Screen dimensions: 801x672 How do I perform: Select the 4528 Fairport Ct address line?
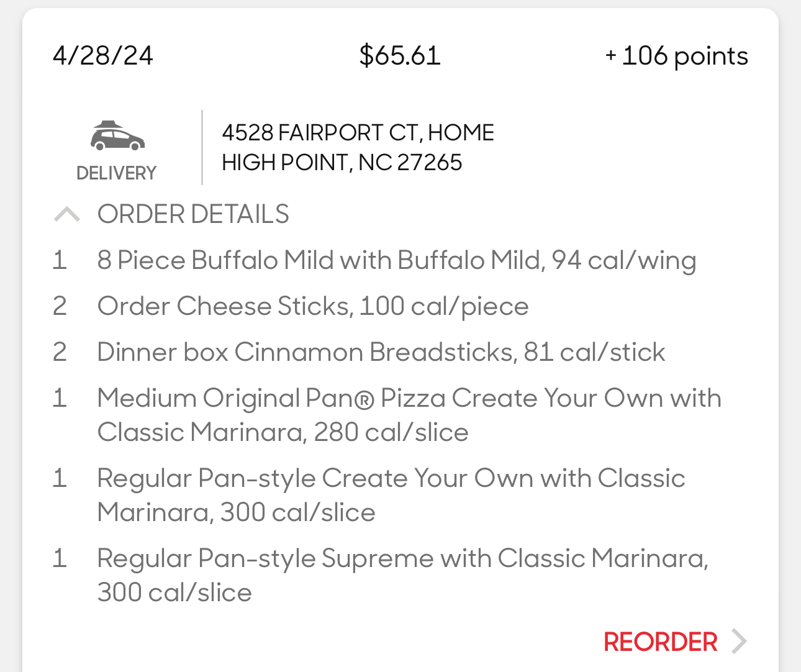[358, 132]
